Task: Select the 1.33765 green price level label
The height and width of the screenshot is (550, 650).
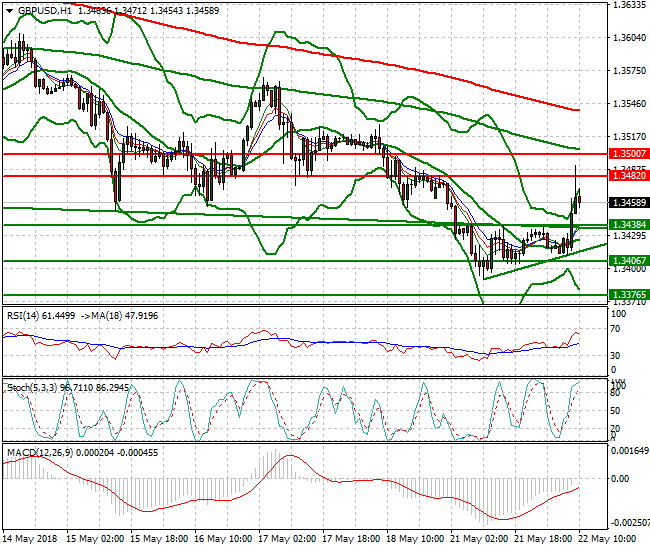Action: coord(629,295)
